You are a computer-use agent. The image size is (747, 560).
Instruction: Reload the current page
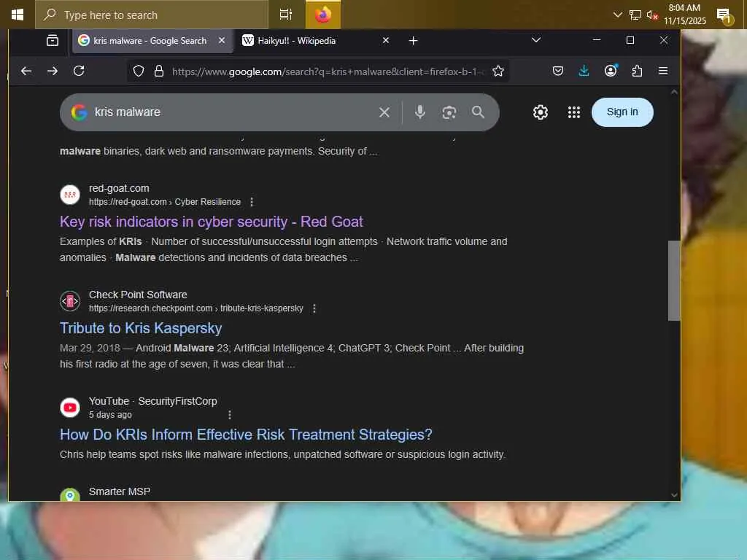coord(79,71)
